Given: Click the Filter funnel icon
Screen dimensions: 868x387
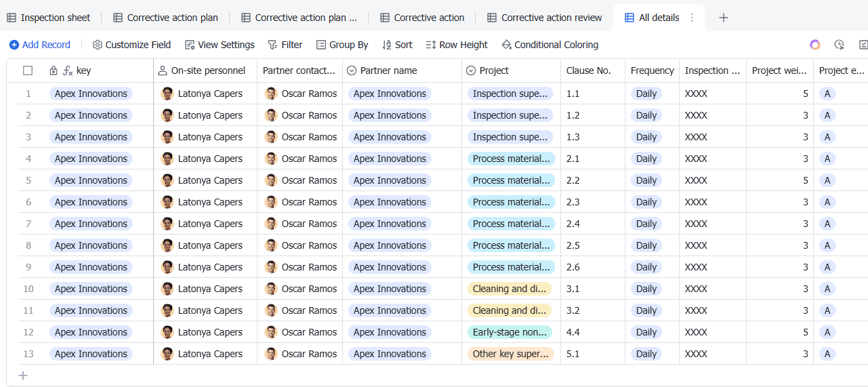Looking at the screenshot, I should click(272, 45).
